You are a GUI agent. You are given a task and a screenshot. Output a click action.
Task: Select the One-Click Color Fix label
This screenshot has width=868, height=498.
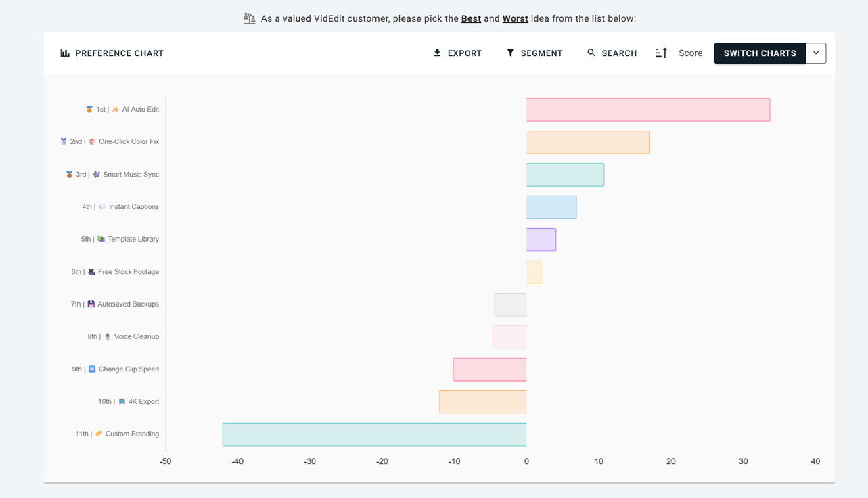point(129,142)
